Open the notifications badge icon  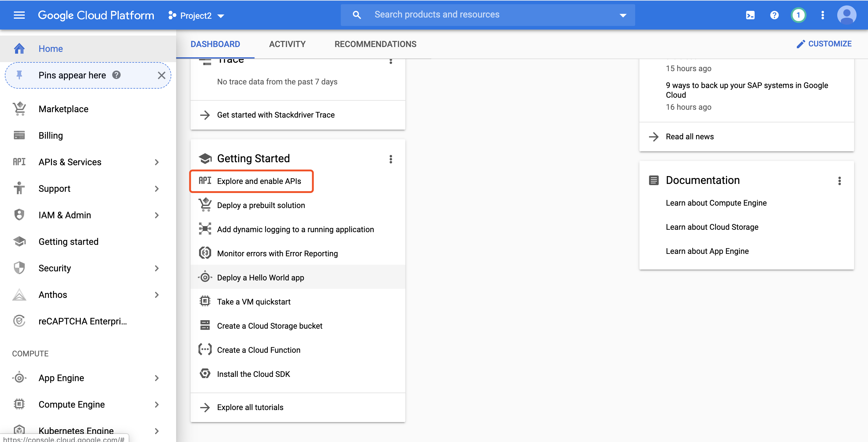[x=798, y=15]
